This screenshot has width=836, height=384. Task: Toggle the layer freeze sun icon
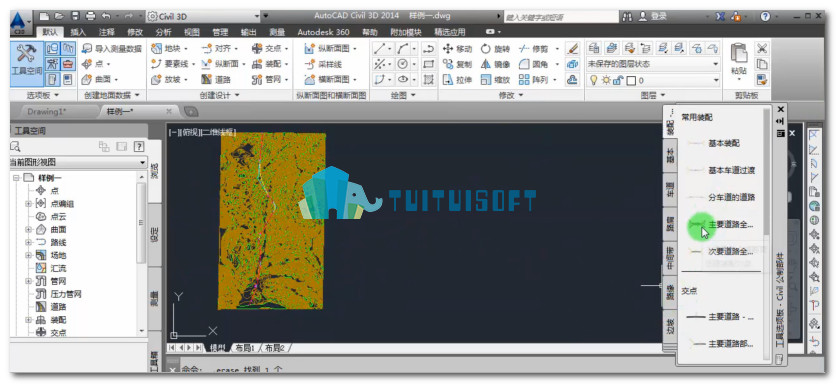[x=605, y=81]
